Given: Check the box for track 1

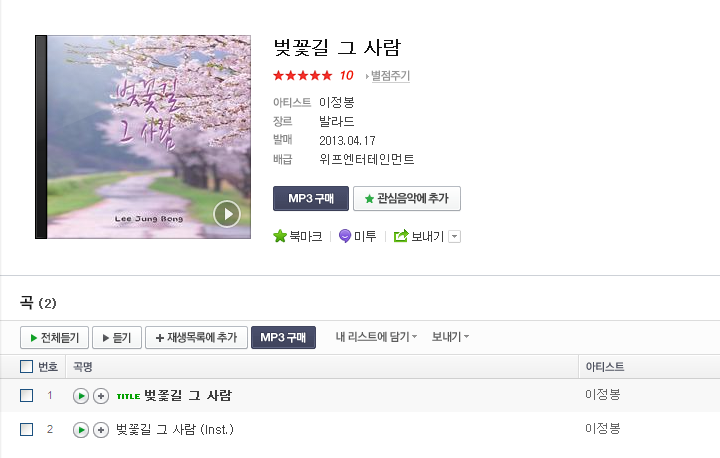Looking at the screenshot, I should pos(27,396).
